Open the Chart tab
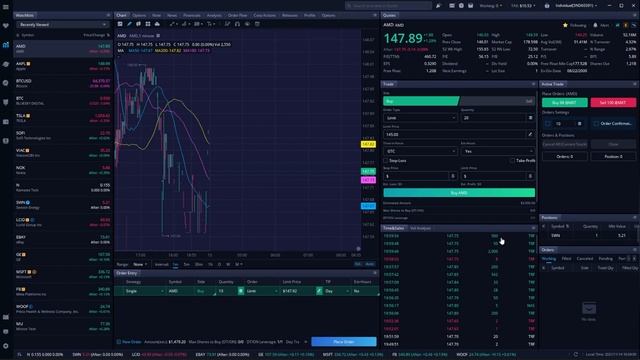Image resolution: width=640 pixels, height=360 pixels. tap(122, 15)
